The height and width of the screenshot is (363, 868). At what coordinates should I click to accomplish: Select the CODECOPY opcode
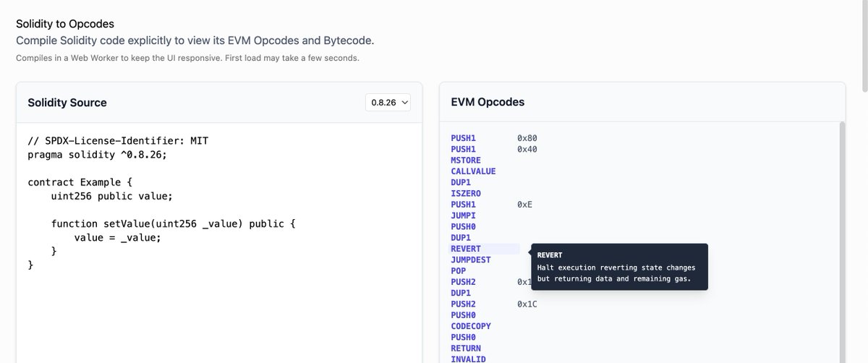[x=471, y=326]
